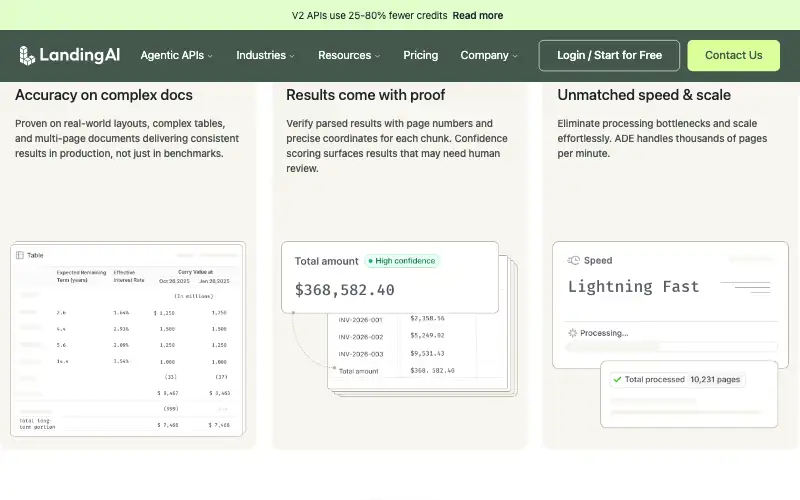800x500 pixels.
Task: Click the Processing progress bar
Action: point(671,347)
